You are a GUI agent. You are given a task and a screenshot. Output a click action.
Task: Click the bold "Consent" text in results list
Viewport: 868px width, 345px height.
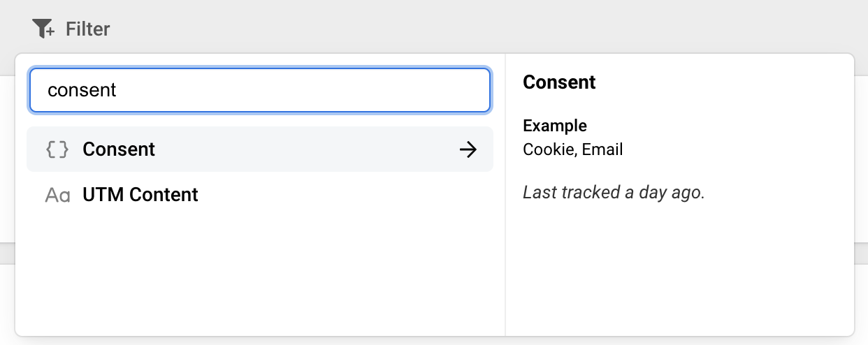(x=119, y=149)
